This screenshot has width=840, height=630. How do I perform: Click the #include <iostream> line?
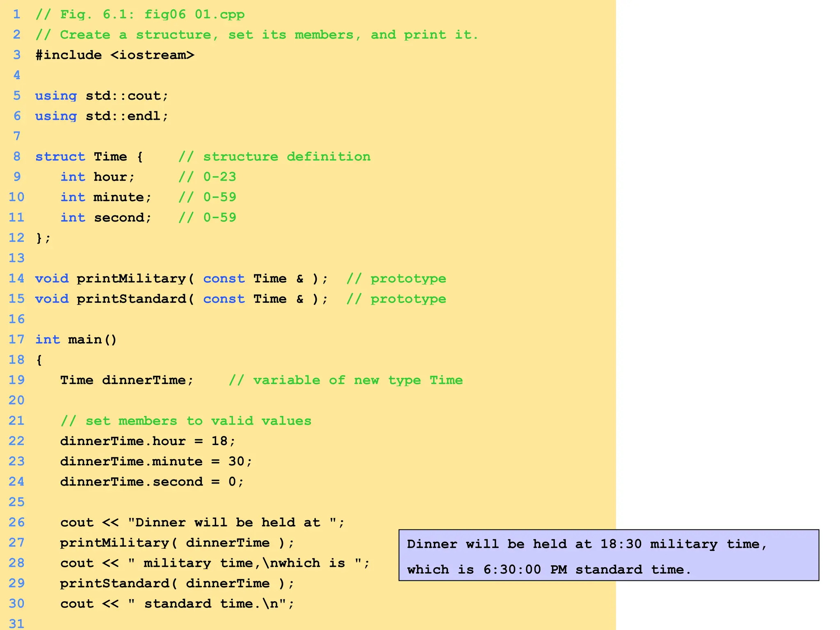point(115,55)
